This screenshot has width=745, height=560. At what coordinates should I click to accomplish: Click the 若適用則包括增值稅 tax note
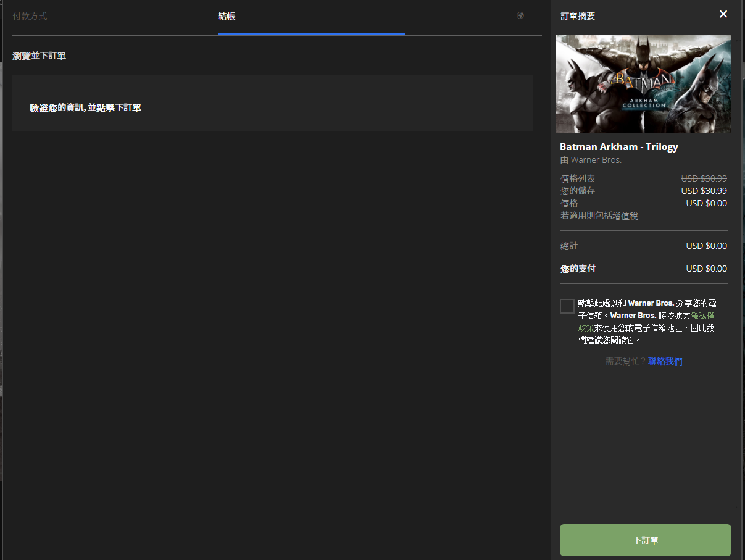599,215
